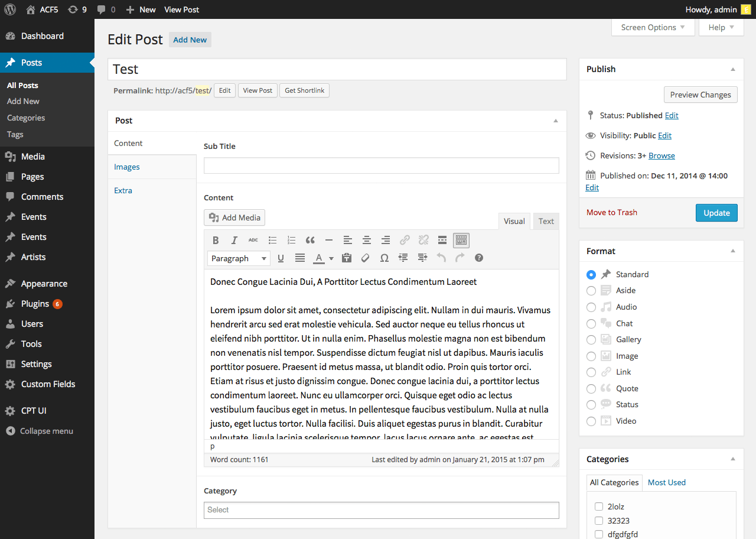Click inside the Sub Title field
The width and height of the screenshot is (756, 539).
(381, 165)
